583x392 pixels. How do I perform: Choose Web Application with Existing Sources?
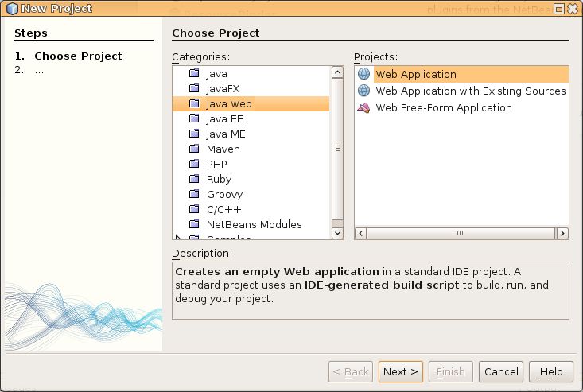coord(471,91)
